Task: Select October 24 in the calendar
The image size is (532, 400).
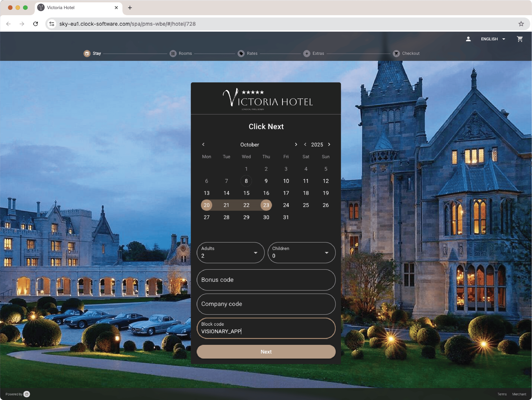Action: pyautogui.click(x=286, y=205)
